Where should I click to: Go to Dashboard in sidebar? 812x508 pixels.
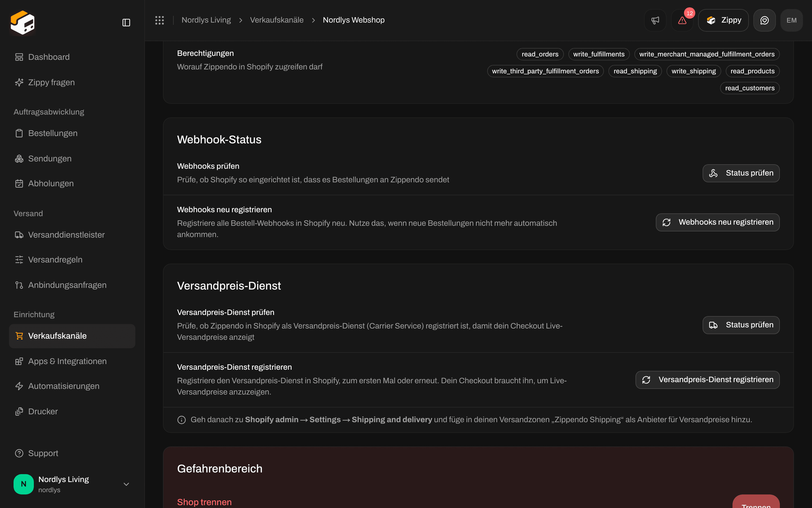[72, 57]
